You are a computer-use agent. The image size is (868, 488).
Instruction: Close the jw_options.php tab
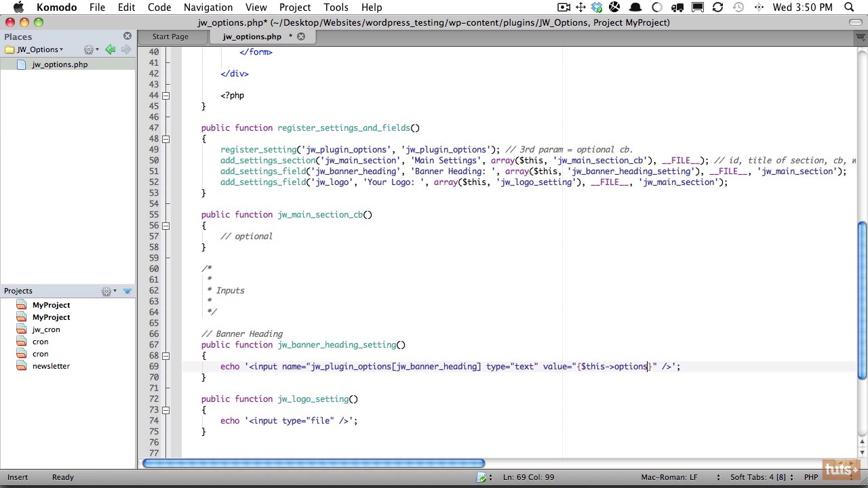pyautogui.click(x=301, y=37)
